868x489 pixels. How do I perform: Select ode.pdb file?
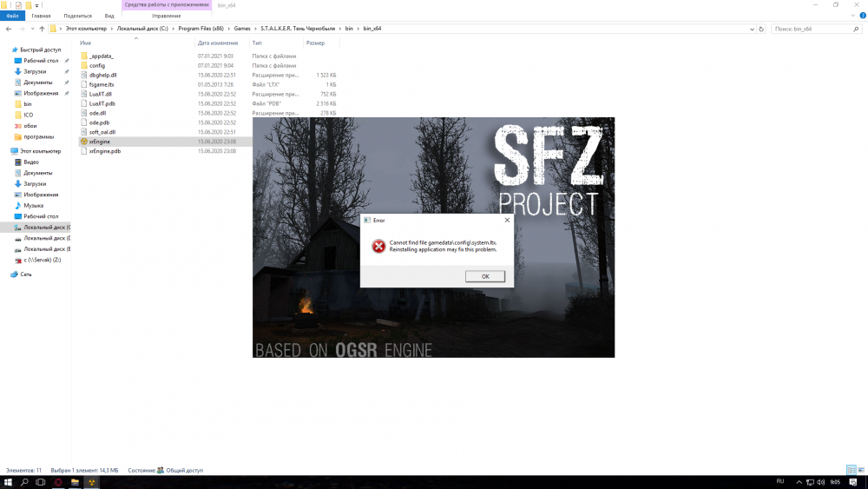tap(99, 122)
